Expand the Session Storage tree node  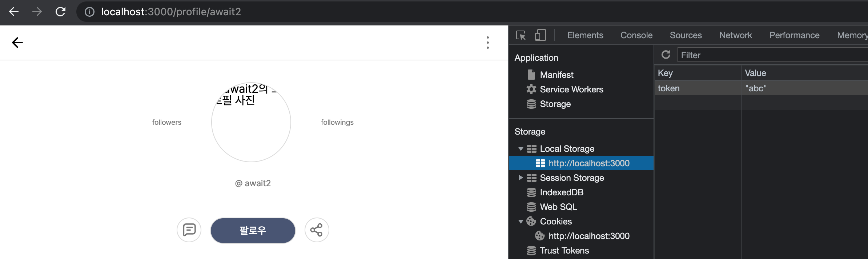521,178
